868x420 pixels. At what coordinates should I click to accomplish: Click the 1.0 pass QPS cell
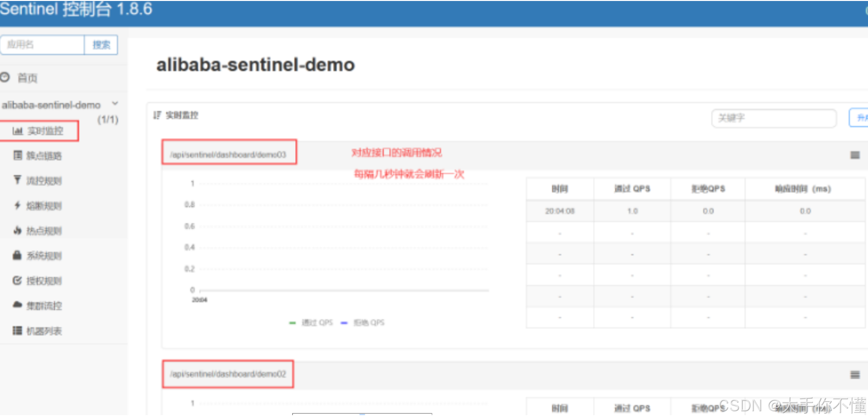click(x=632, y=211)
